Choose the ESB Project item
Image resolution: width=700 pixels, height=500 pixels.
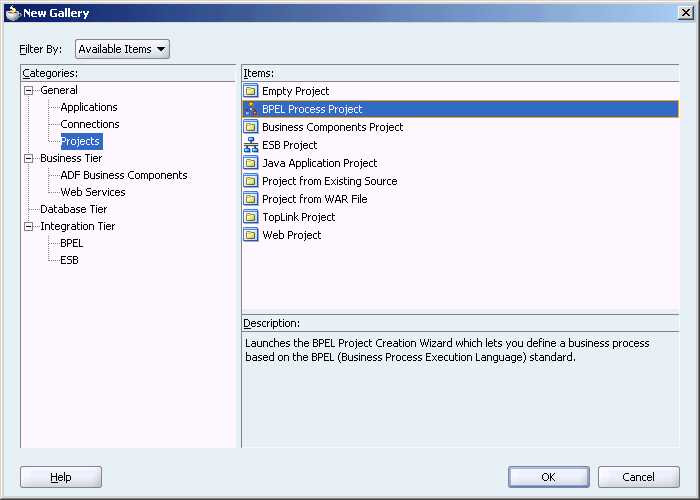point(460,145)
